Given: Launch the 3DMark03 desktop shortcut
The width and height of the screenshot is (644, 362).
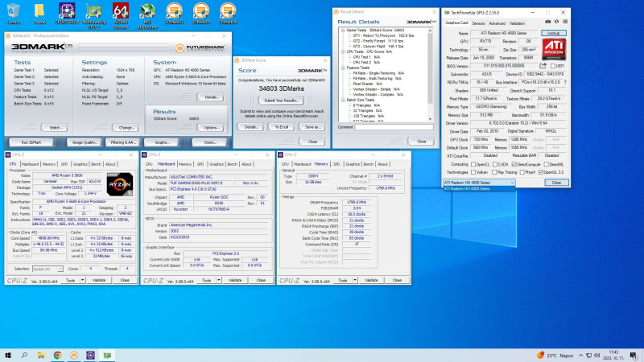Looking at the screenshot, I should point(174,14).
